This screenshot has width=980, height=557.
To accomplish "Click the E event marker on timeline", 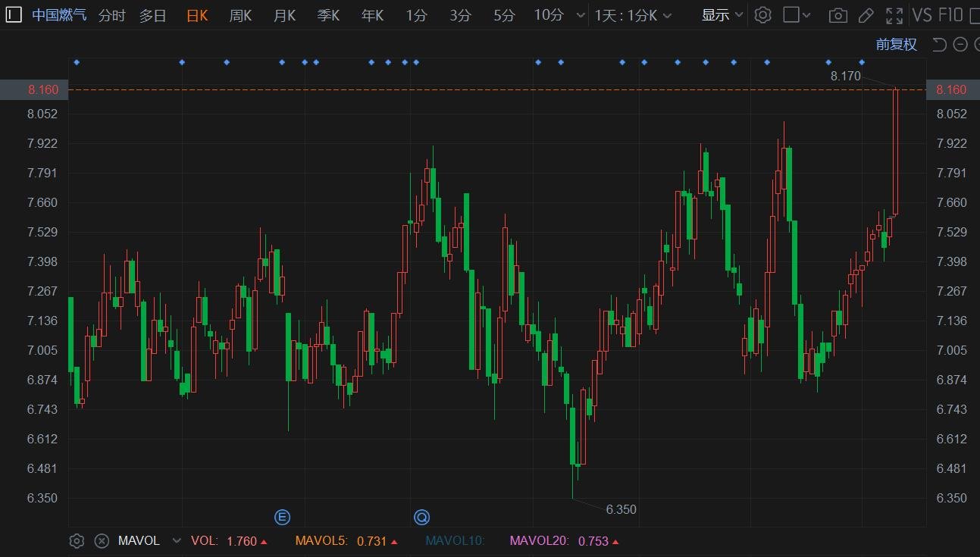I will tap(282, 518).
